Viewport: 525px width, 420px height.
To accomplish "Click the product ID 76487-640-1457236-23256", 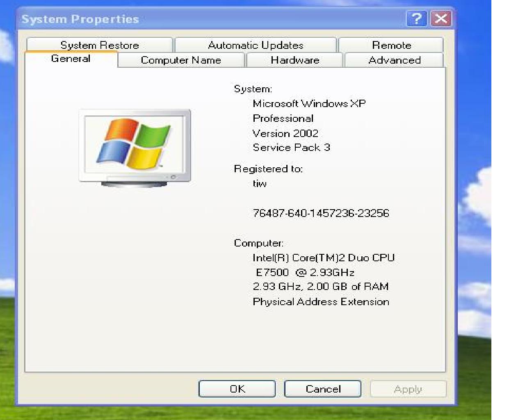I will [x=321, y=213].
